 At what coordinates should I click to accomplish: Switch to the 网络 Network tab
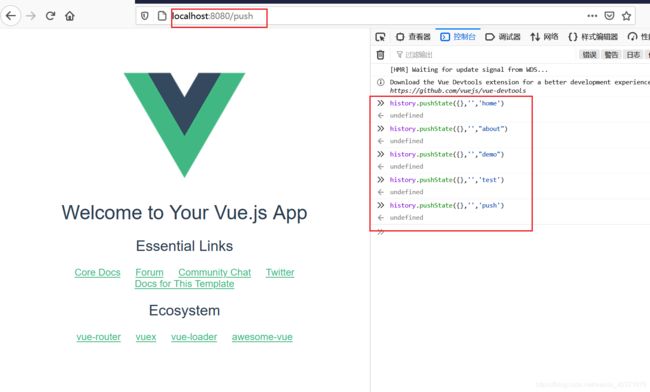pyautogui.click(x=544, y=37)
